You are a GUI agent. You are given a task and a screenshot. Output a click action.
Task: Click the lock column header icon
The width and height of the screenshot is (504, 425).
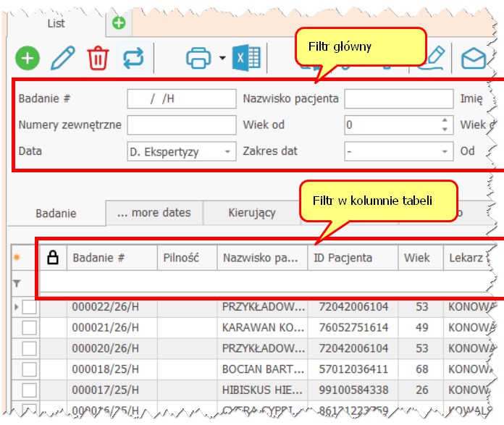(53, 257)
